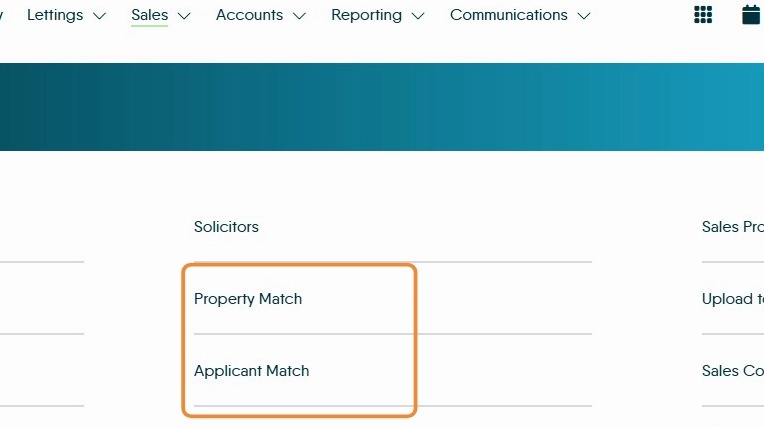Click the teal gradient header banner
Viewport: 764px width, 427px height.
coord(382,107)
